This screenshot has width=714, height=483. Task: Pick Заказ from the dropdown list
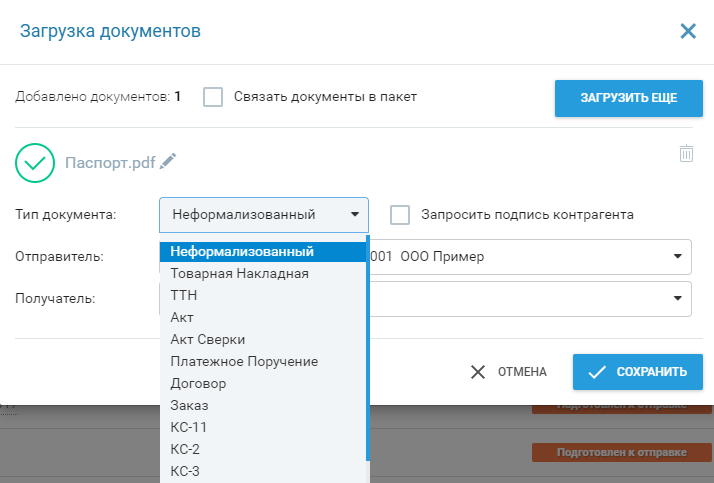tap(189, 405)
